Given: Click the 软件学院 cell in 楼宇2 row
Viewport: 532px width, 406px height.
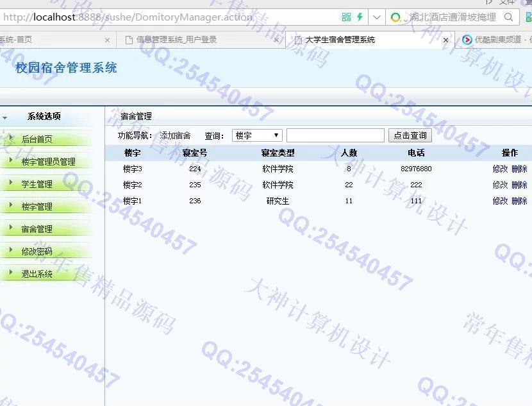Looking at the screenshot, I should (278, 185).
